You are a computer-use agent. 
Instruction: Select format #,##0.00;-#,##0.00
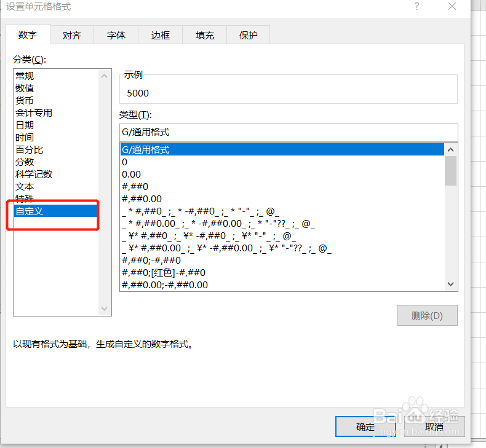pyautogui.click(x=282, y=285)
